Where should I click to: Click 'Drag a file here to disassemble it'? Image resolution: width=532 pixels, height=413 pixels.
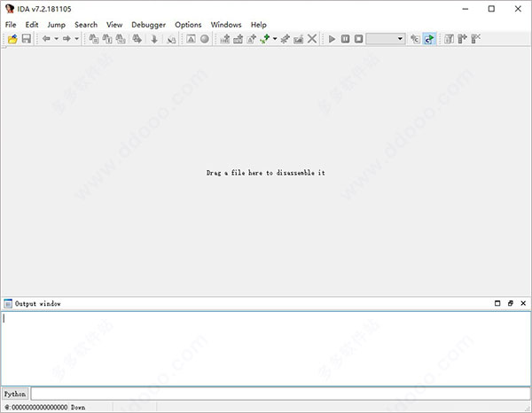click(x=266, y=173)
